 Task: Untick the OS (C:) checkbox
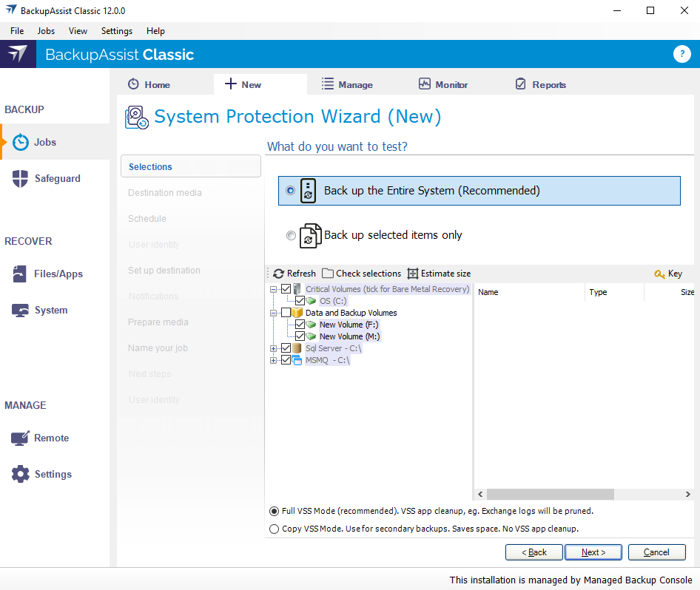click(x=300, y=301)
